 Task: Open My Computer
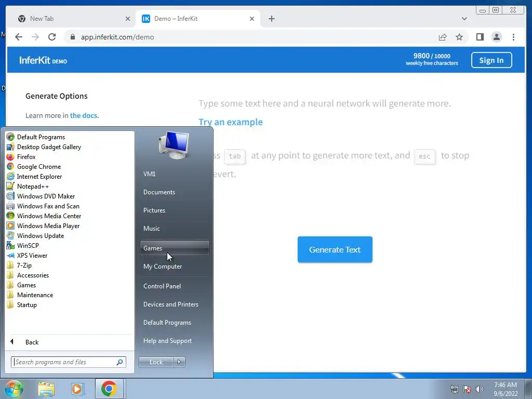click(x=163, y=267)
